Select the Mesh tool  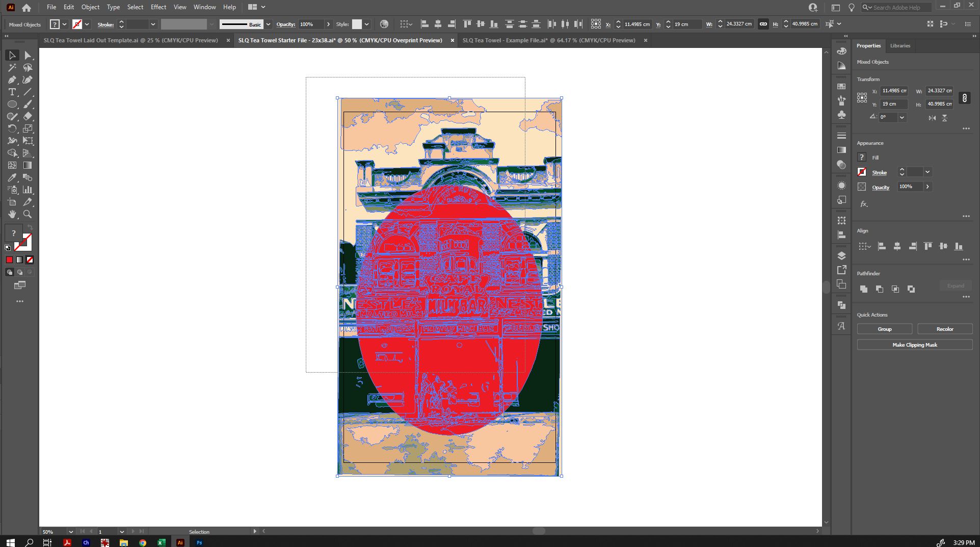[12, 165]
